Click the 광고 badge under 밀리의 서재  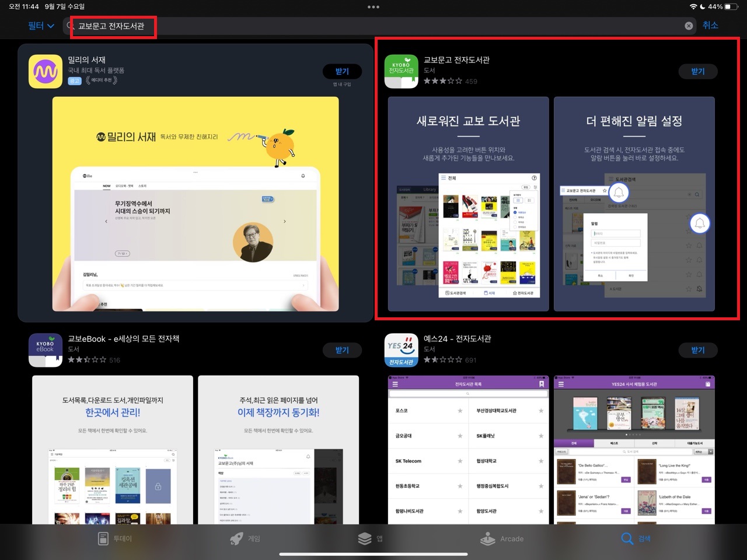pyautogui.click(x=74, y=80)
